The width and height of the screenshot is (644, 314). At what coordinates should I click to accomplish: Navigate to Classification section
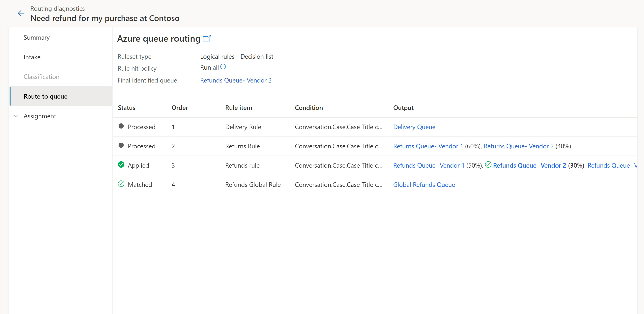(x=42, y=77)
